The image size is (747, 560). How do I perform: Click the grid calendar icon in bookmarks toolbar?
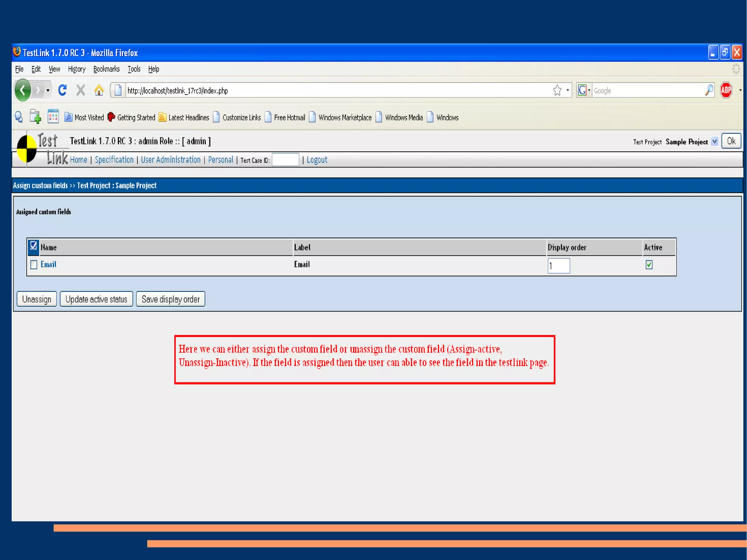pos(53,117)
